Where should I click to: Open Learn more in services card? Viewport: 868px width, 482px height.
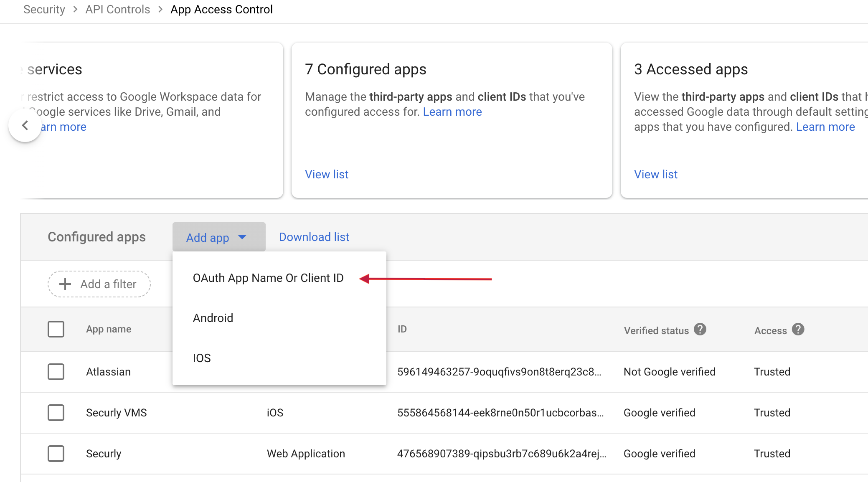coord(63,127)
